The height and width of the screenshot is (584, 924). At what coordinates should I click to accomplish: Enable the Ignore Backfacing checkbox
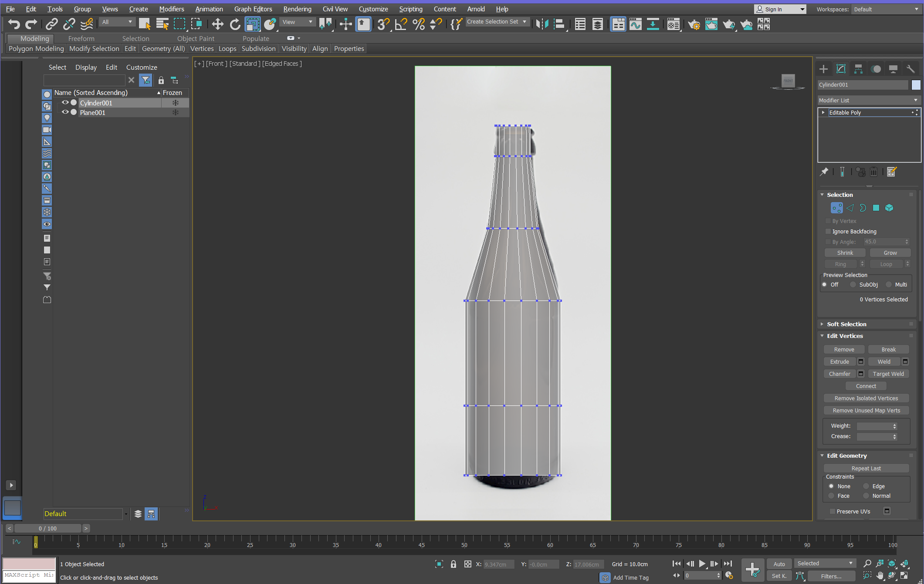pos(828,231)
